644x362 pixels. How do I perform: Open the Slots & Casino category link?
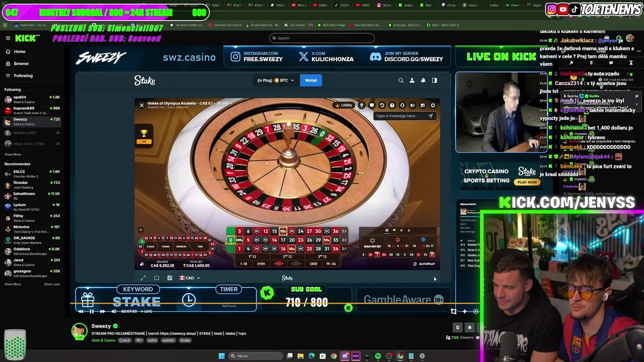coord(103,340)
